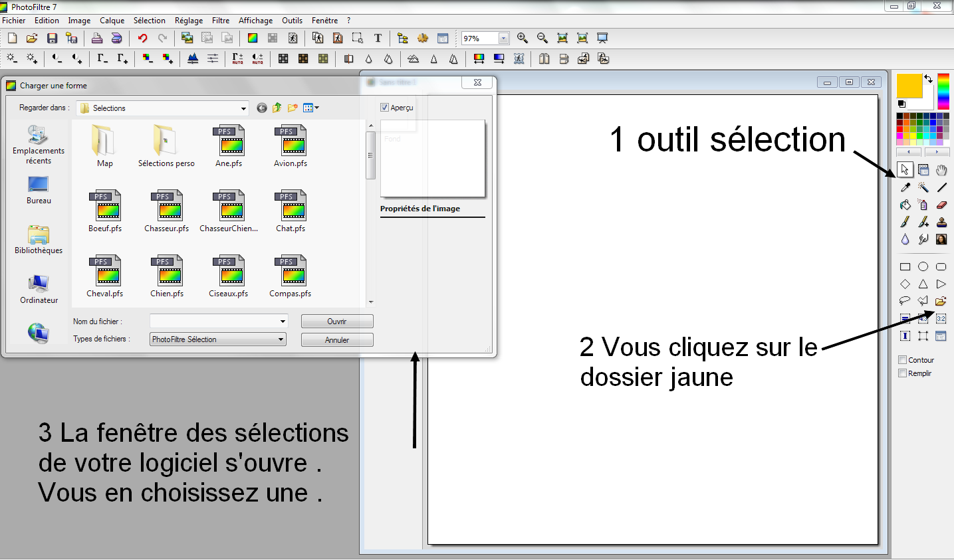Viewport: 954px width, 560px height.
Task: Select the 'Sélections perso' folder
Action: click(166, 146)
